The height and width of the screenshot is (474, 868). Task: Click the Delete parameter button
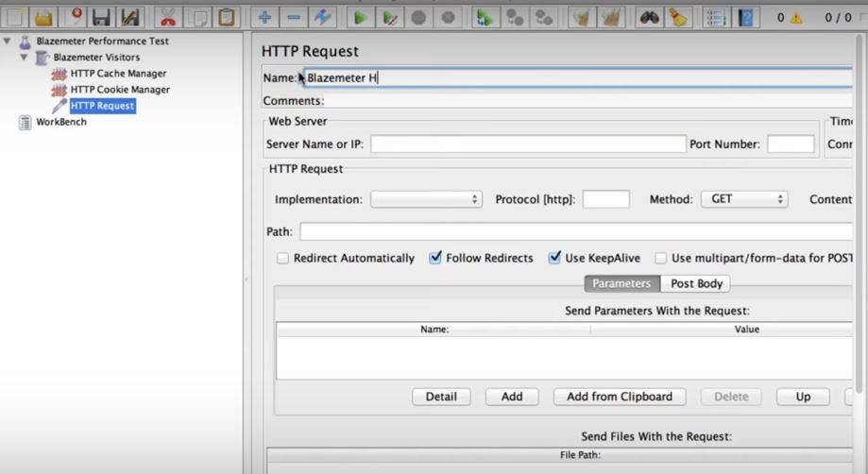731,397
